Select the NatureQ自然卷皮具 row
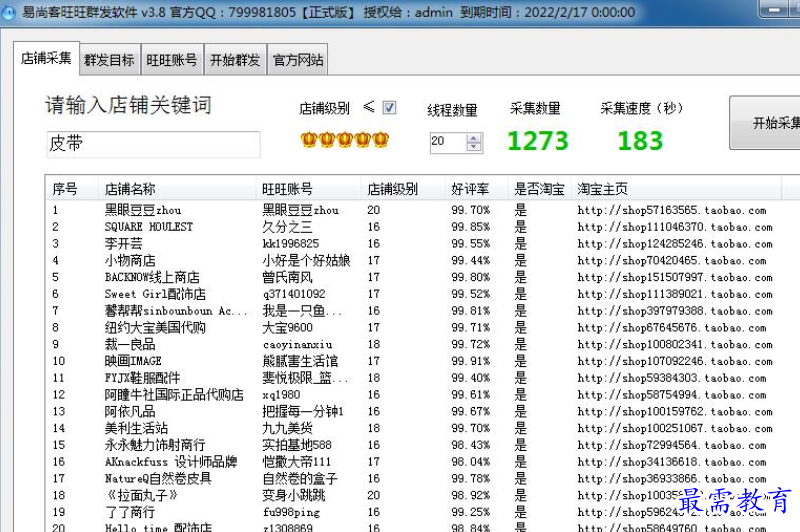800x532 pixels. (x=158, y=479)
